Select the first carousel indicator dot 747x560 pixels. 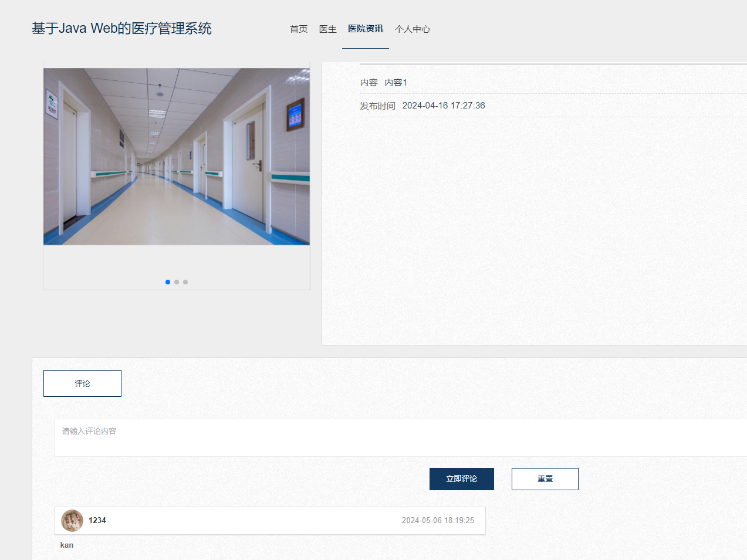[x=168, y=282]
